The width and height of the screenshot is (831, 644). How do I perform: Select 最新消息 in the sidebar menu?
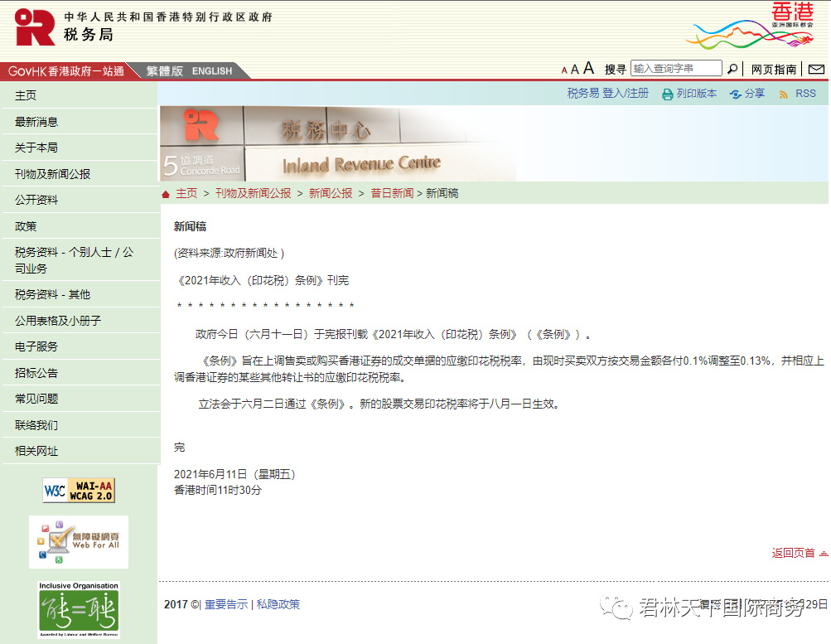(x=36, y=121)
